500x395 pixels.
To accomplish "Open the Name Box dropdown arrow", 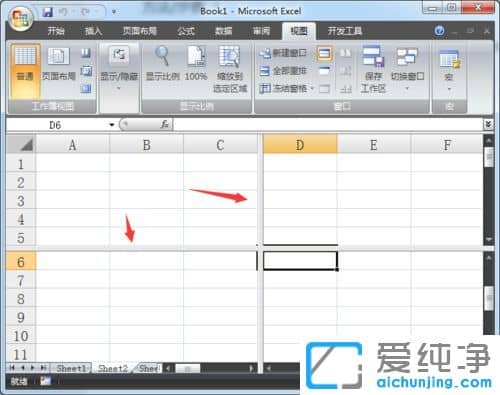I will (x=112, y=125).
